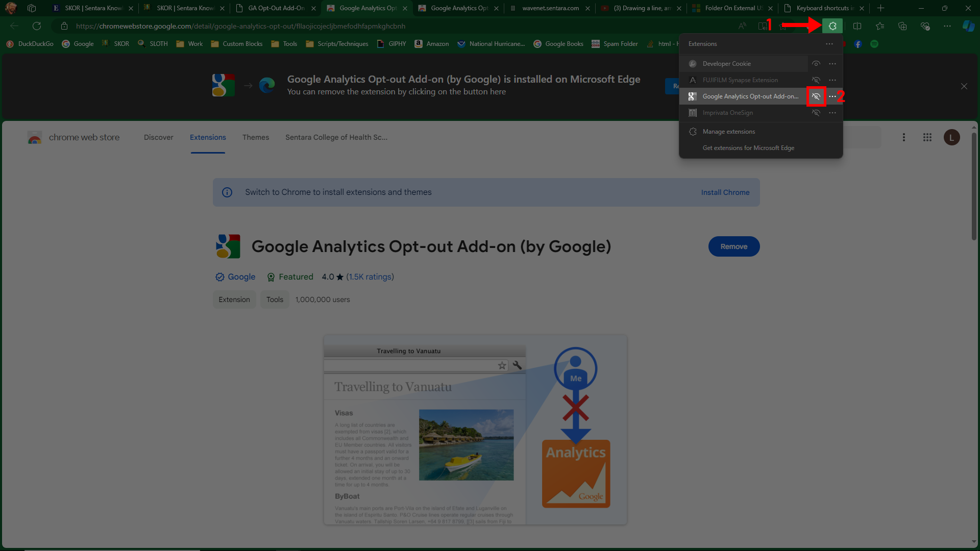Open the DuckDuckGo bookmark

pos(30,44)
